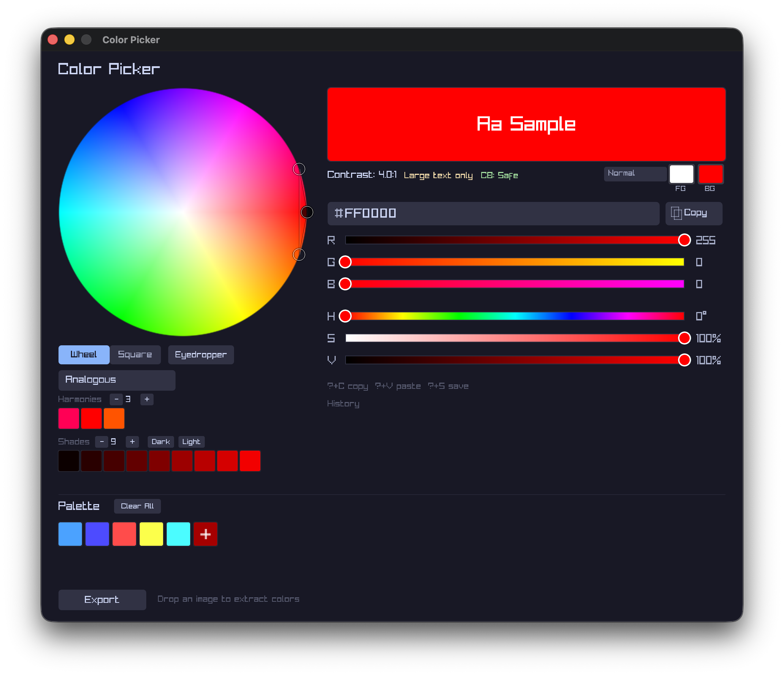Image resolution: width=784 pixels, height=676 pixels.
Task: Click the R slider handle
Action: click(684, 240)
